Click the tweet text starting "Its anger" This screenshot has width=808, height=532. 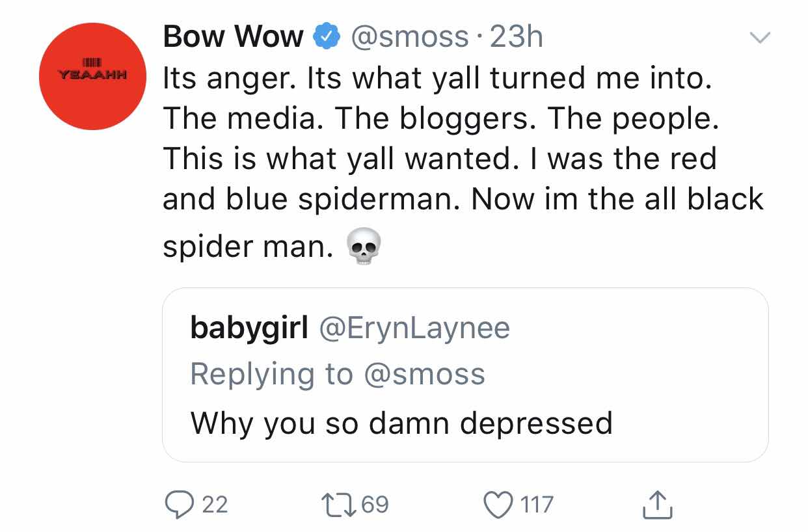pos(436,79)
